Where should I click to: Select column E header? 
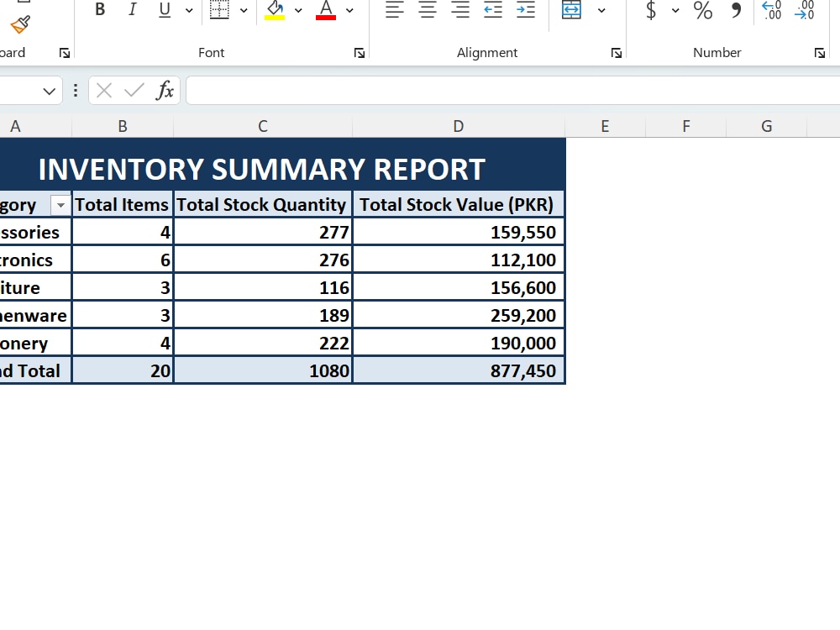[606, 127]
